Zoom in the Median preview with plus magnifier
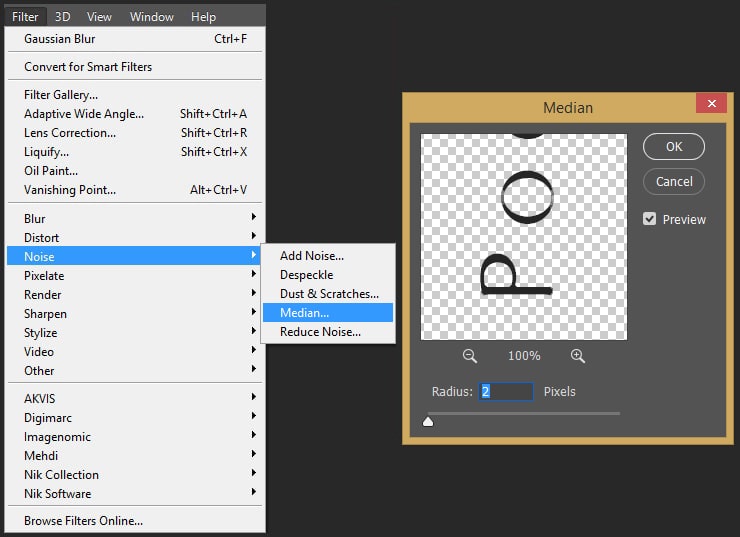The image size is (740, 537). pyautogui.click(x=577, y=356)
